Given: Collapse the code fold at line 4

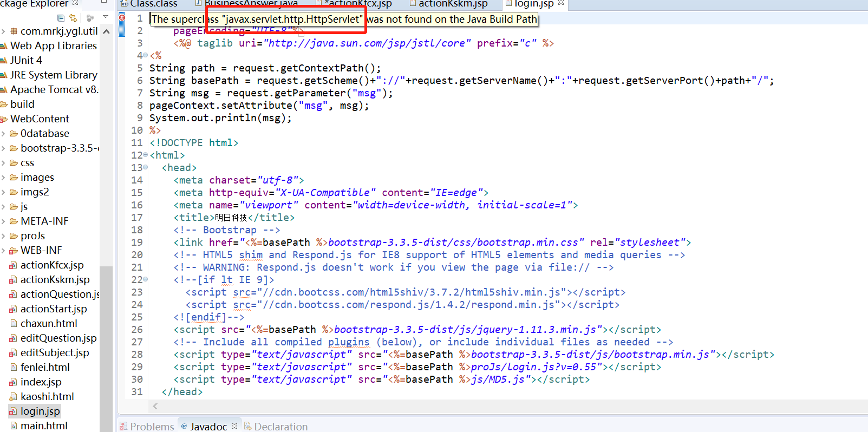Looking at the screenshot, I should 146,55.
